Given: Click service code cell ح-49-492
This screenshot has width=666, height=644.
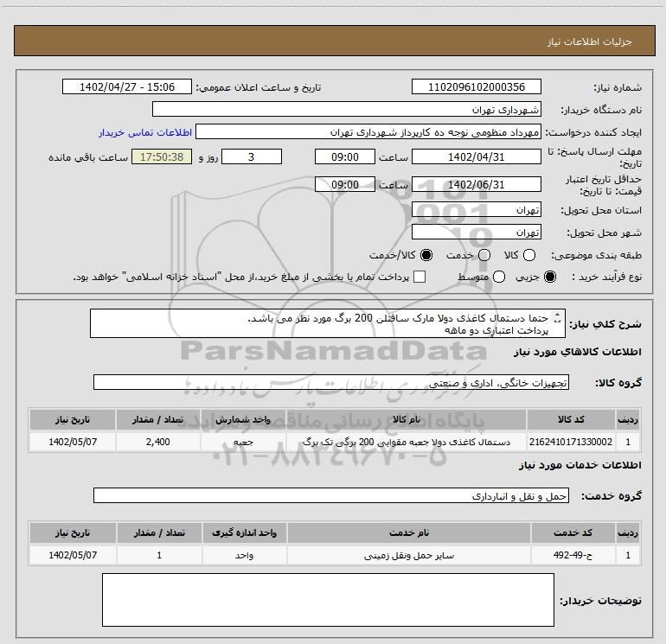Looking at the screenshot, I should pos(573,555).
